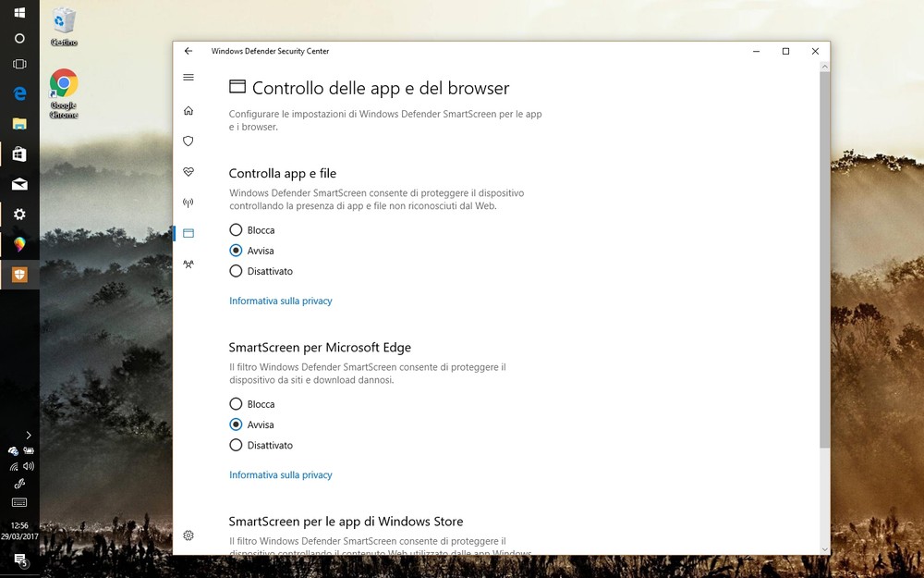The width and height of the screenshot is (924, 578).
Task: Open the Windows Store from the taskbar
Action: (x=19, y=154)
